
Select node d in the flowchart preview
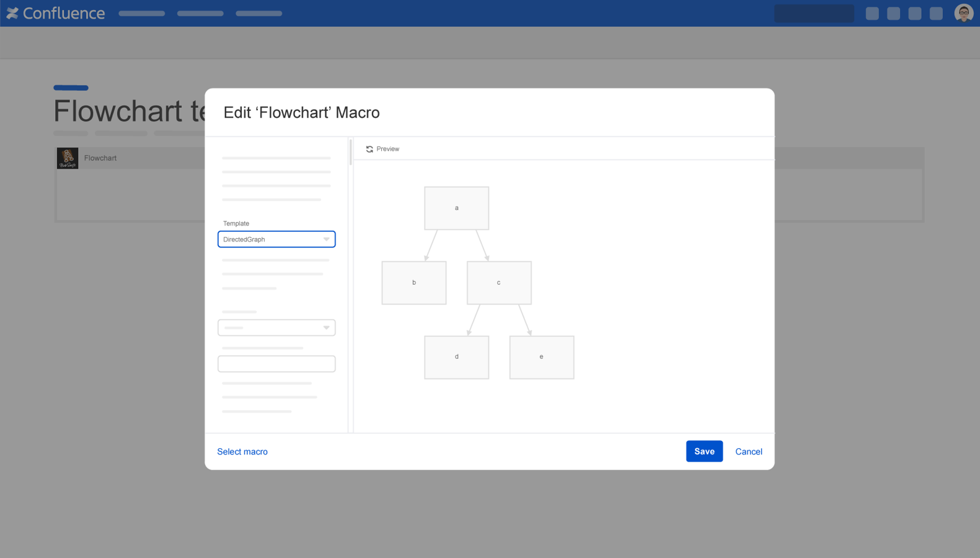[x=457, y=357]
